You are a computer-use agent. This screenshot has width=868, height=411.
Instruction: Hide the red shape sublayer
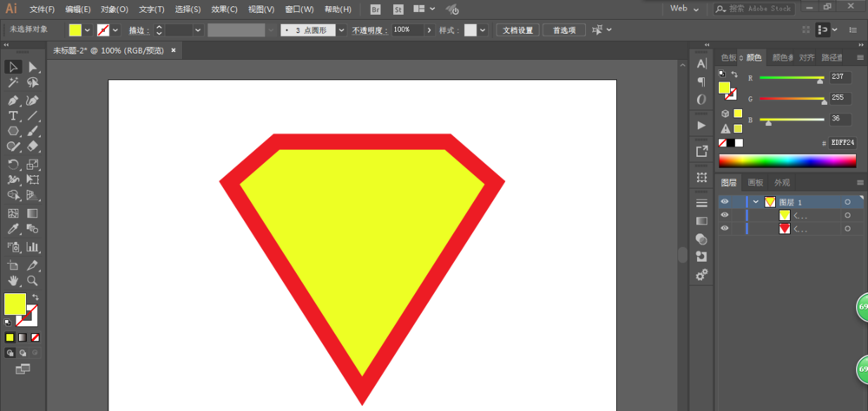[x=725, y=228]
